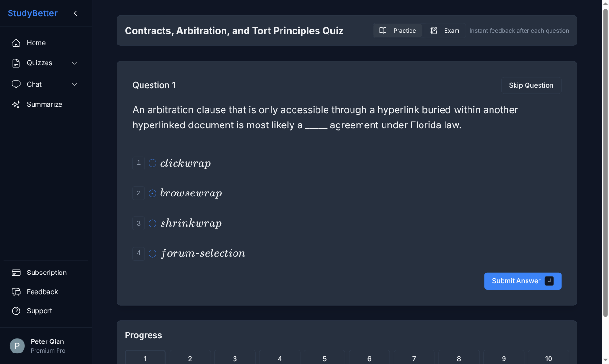
Task: Open Feedback via its speech icon
Action: click(x=16, y=292)
